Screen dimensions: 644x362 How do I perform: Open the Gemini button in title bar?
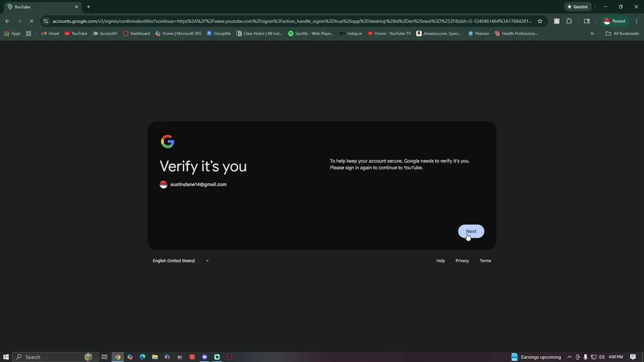pos(578,7)
